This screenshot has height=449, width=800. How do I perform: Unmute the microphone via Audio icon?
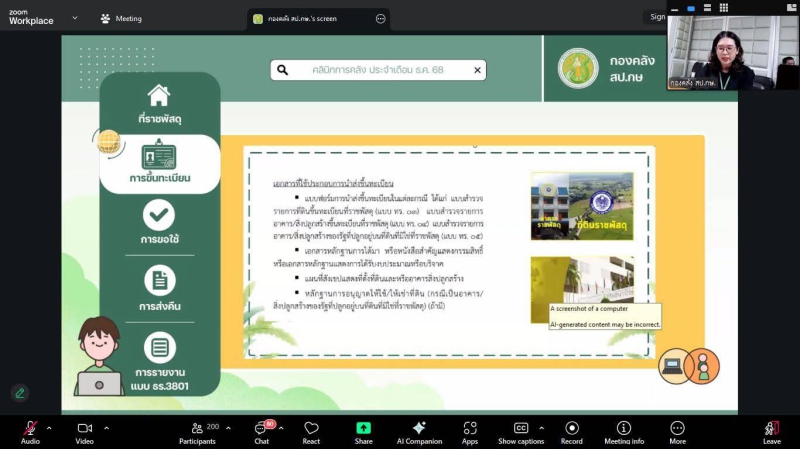[x=30, y=428]
